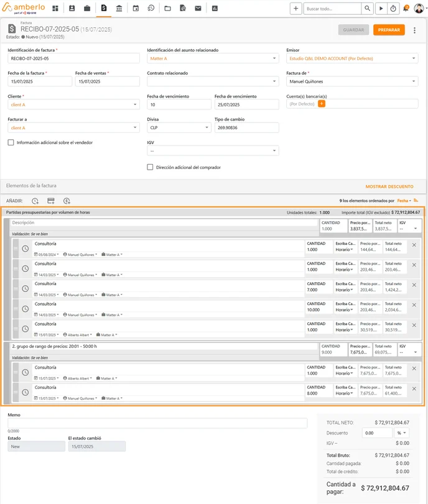Open the discount percent unit dropdown
This screenshot has height=504, width=428.
point(402,433)
